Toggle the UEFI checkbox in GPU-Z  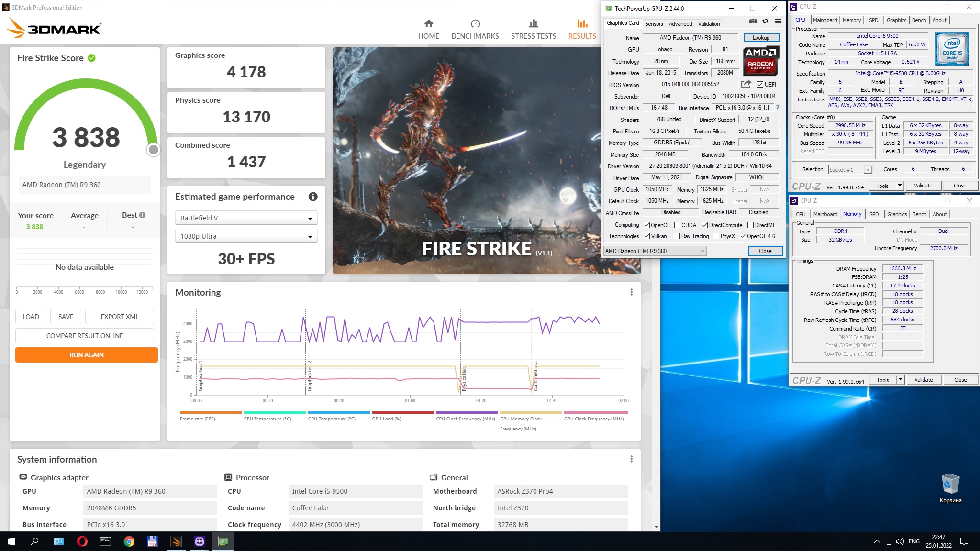click(x=760, y=85)
